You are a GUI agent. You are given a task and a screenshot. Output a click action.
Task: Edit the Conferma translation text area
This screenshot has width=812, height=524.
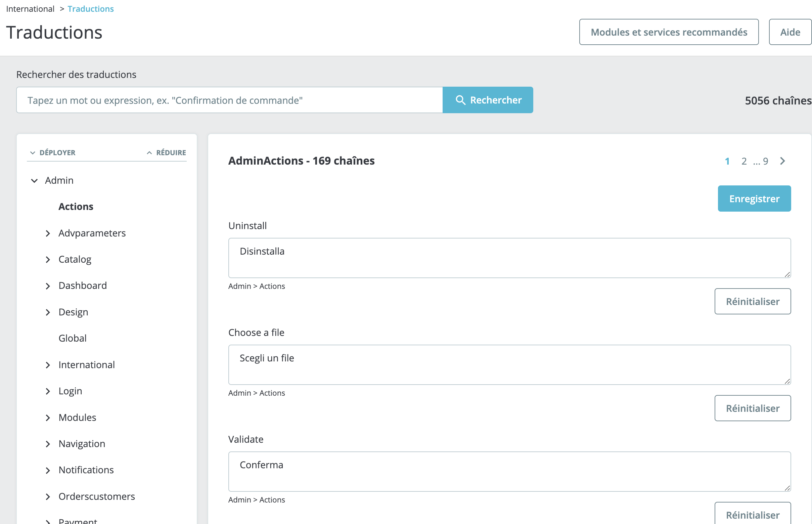coord(509,472)
